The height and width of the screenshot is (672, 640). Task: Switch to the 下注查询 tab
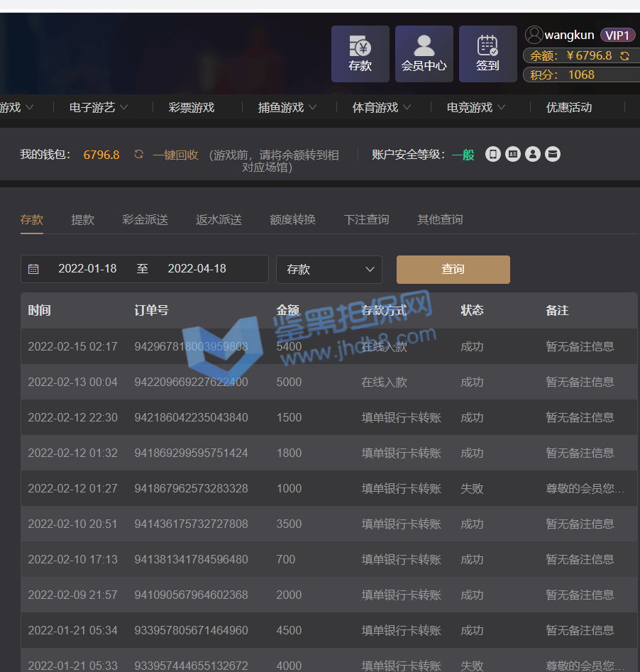366,220
